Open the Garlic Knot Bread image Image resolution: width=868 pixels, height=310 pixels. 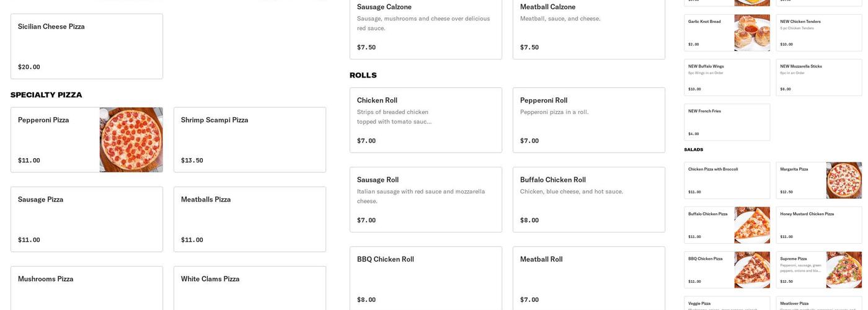pos(751,33)
